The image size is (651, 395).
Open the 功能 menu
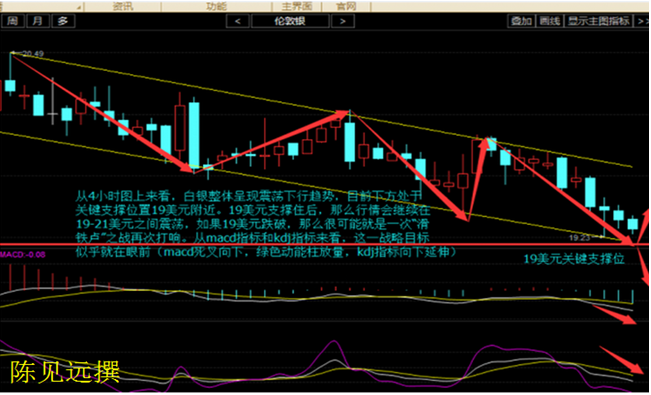(x=216, y=6)
